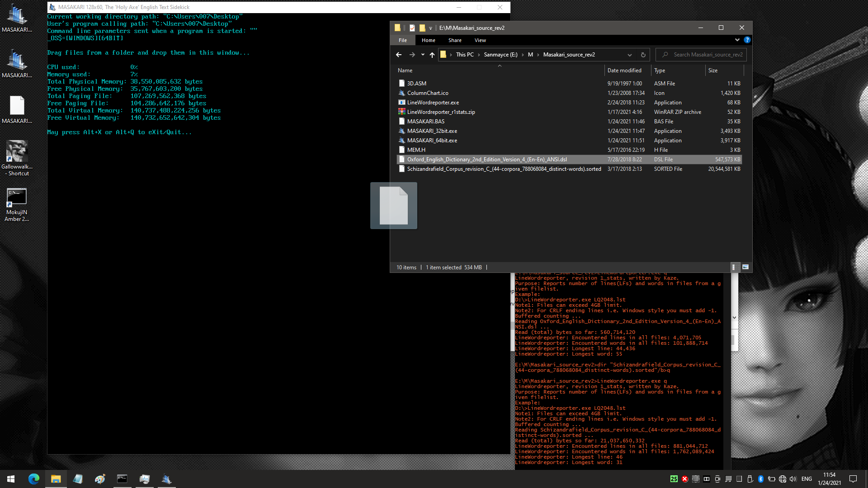Open the recent locations dropdown arrow
This screenshot has height=488, width=868.
pos(423,55)
